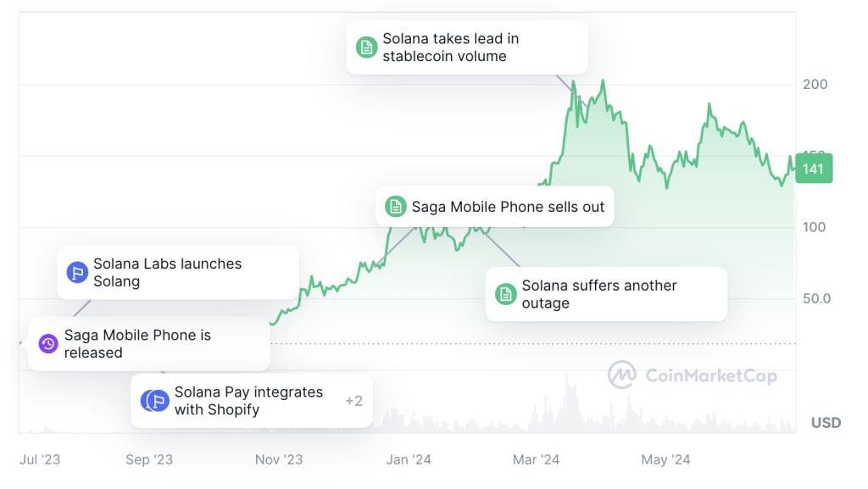Viewport: 868px width, 489px height.
Task: Click the Jul '23 date axis label
Action: [40, 459]
